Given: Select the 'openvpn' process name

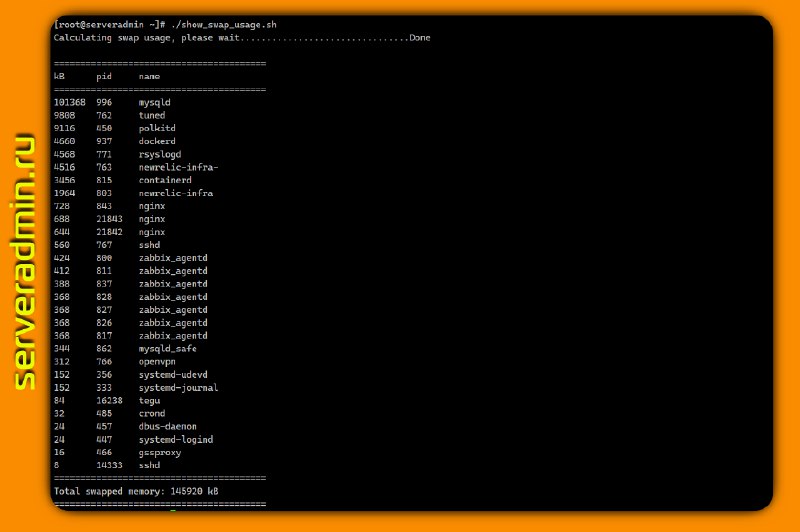Looking at the screenshot, I should (x=157, y=362).
